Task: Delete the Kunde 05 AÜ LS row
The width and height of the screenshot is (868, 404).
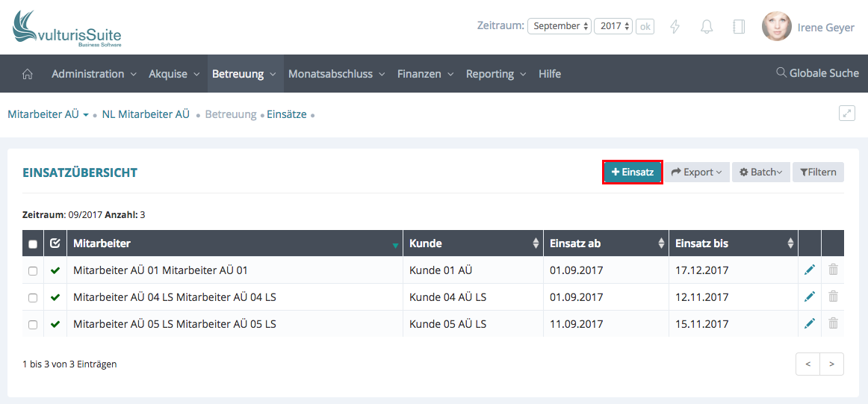Action: click(x=833, y=324)
